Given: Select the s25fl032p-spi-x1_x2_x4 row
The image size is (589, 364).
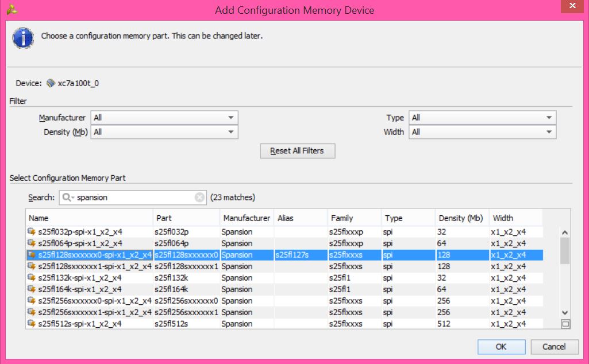Looking at the screenshot, I should pos(284,231).
